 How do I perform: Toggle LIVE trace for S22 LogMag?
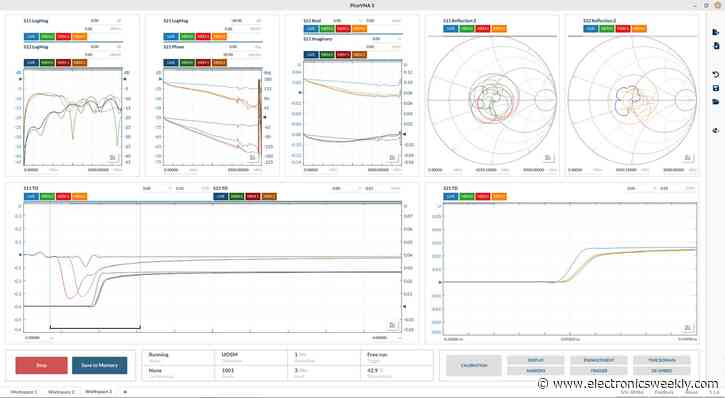tap(31, 62)
